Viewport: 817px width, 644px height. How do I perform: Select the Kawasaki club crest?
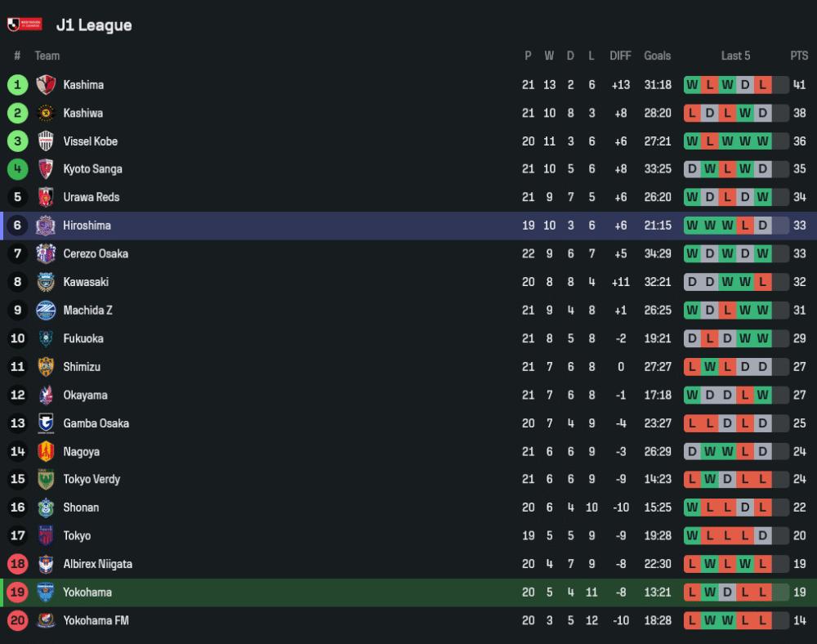tap(46, 282)
